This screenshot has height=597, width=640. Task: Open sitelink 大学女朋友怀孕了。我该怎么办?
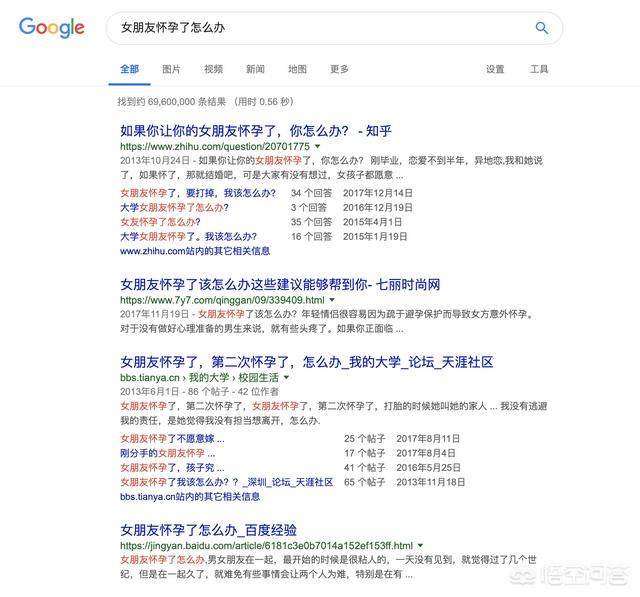click(189, 237)
